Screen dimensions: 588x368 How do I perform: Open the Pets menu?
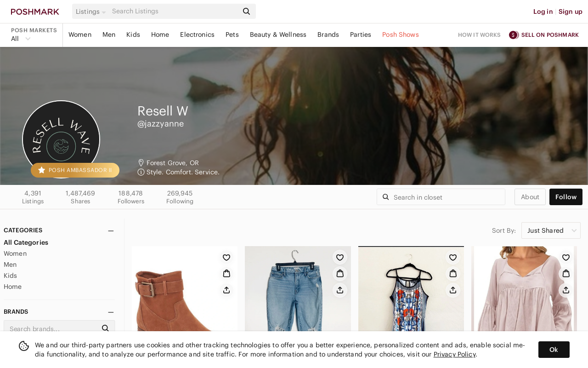tap(232, 35)
